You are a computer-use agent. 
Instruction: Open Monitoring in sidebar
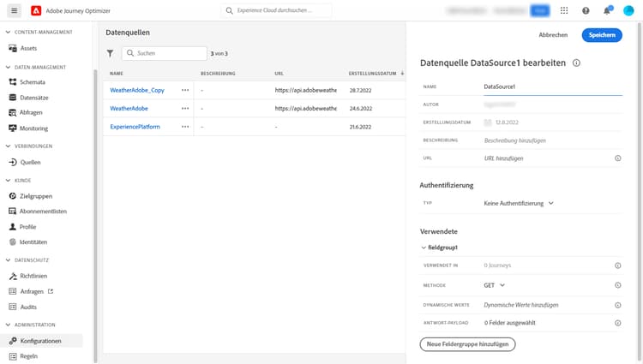33,128
